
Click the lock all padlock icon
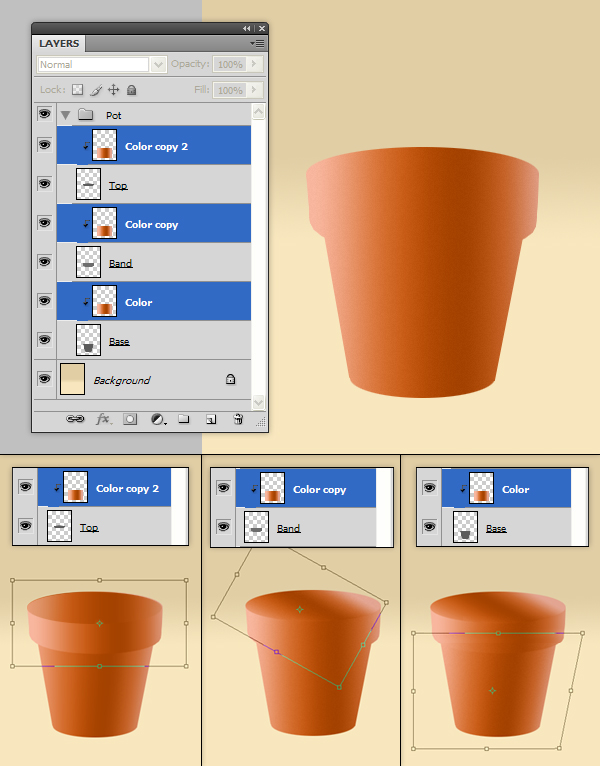point(131,90)
